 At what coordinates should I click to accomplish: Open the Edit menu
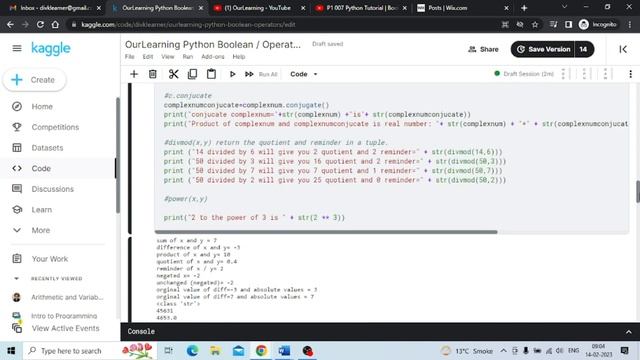[148, 56]
